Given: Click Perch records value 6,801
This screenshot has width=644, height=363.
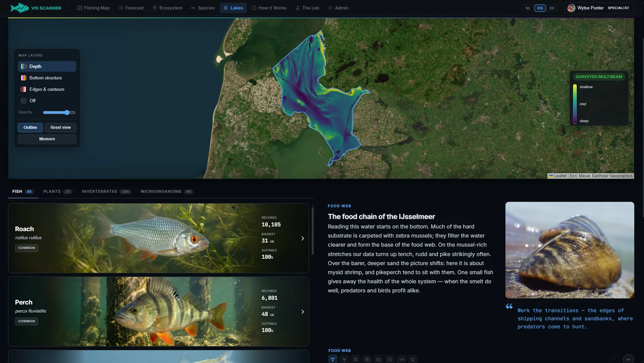Looking at the screenshot, I should click(x=270, y=298).
